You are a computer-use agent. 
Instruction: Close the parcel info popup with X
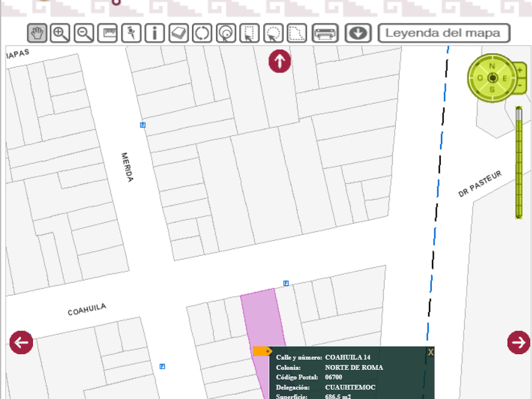tap(431, 352)
